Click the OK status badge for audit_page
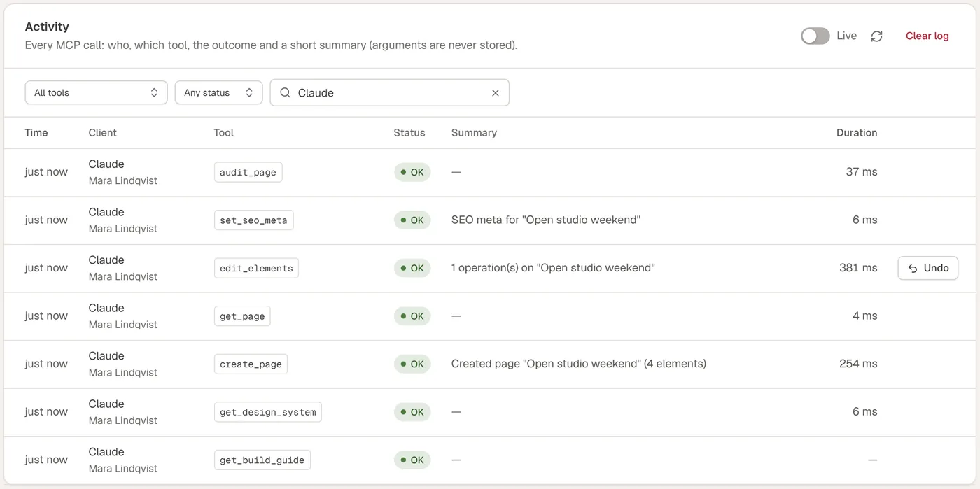The height and width of the screenshot is (489, 980). (412, 172)
